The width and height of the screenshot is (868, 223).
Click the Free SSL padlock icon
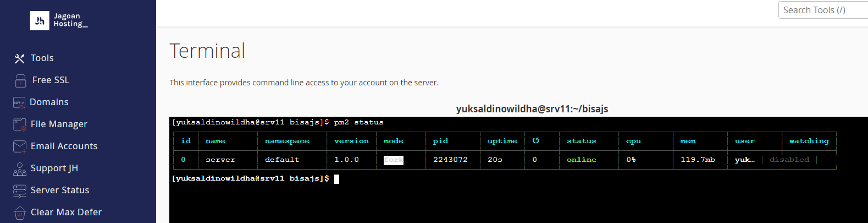tap(20, 80)
